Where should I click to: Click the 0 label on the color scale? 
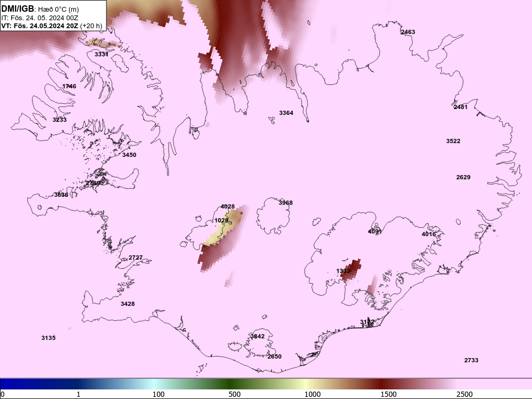point(3,394)
